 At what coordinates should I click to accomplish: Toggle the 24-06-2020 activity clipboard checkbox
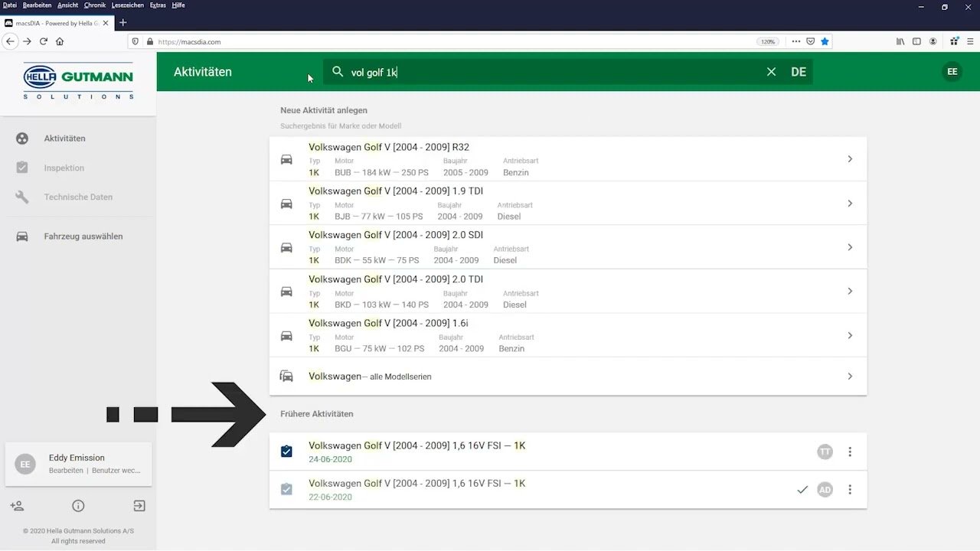coord(286,452)
